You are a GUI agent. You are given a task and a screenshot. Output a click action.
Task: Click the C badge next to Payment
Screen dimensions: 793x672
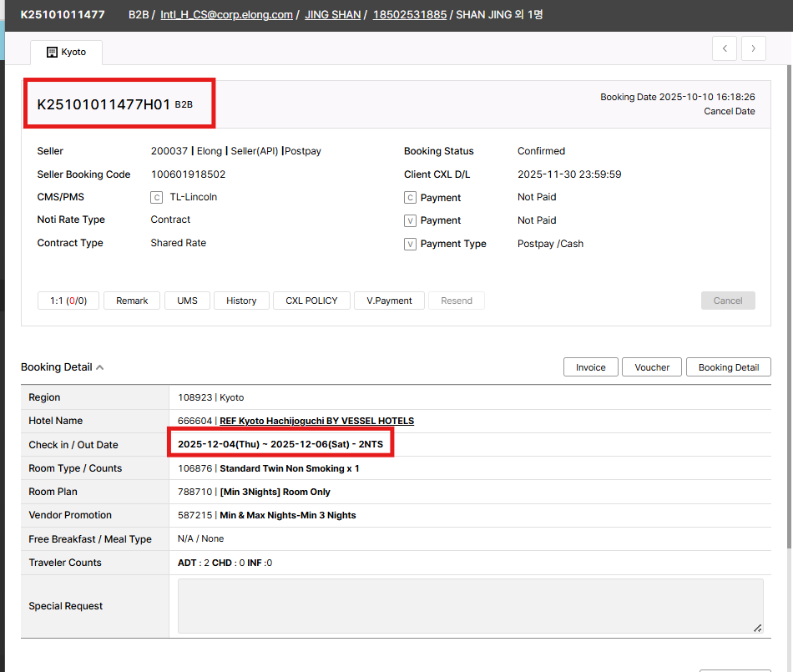[x=410, y=198]
